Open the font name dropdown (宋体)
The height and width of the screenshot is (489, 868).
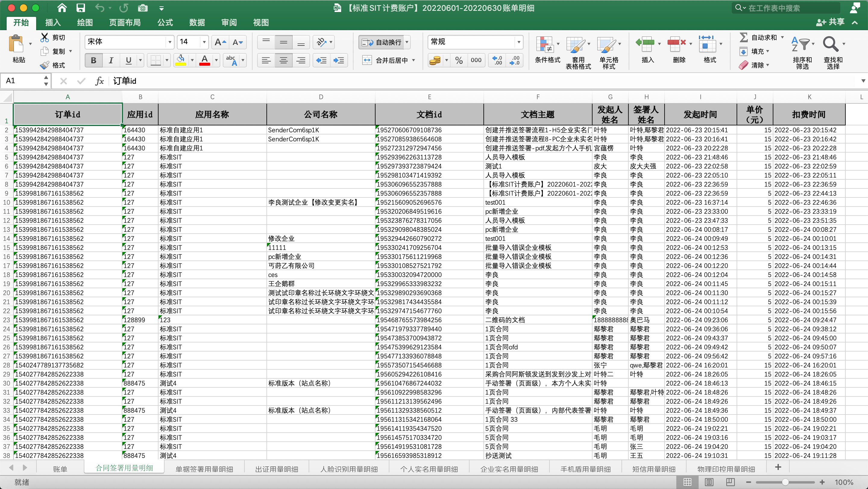pos(170,42)
